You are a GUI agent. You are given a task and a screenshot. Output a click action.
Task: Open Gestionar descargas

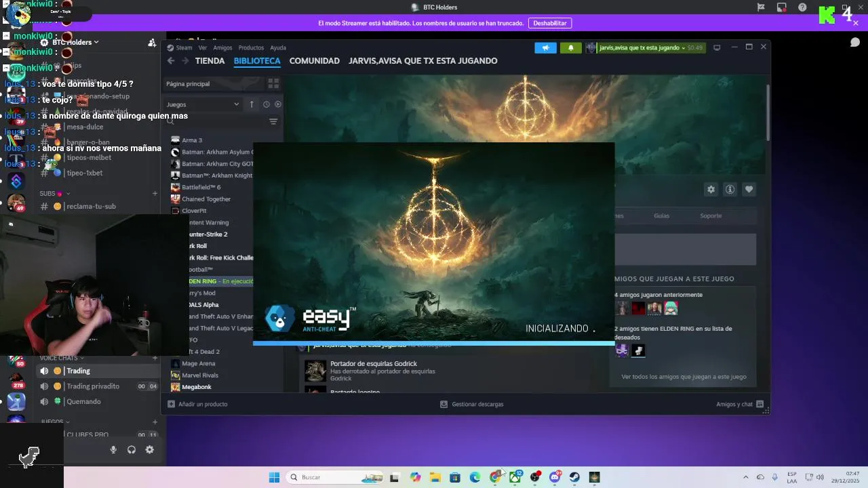click(472, 404)
